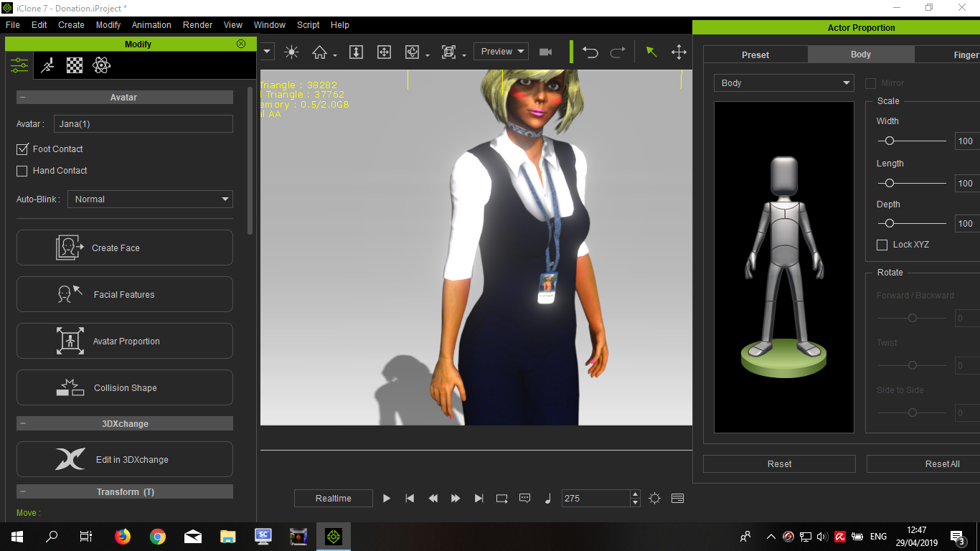The image size is (980, 551).
Task: Switch to the Finger tab
Action: [x=948, y=55]
